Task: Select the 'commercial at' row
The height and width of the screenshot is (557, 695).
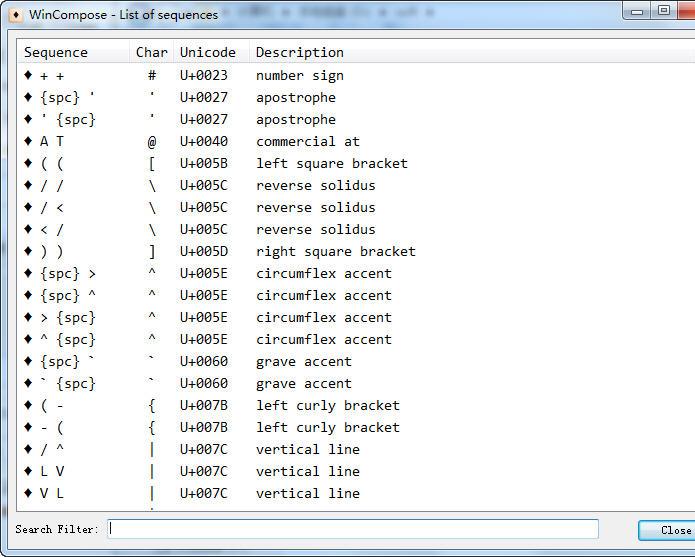Action: (356, 141)
